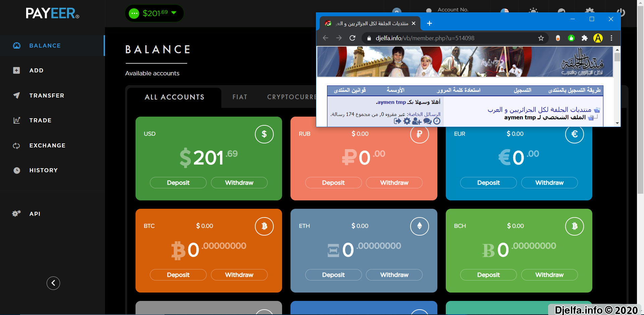Image resolution: width=644 pixels, height=315 pixels.
Task: Switch to the Cryptocurrency tab
Action: pos(291,97)
